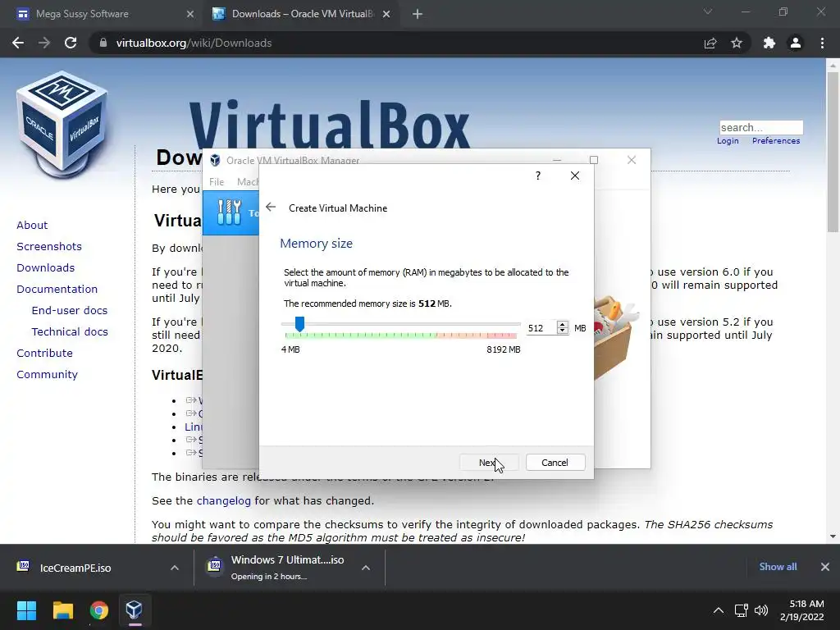Show hidden system tray icons

719,610
